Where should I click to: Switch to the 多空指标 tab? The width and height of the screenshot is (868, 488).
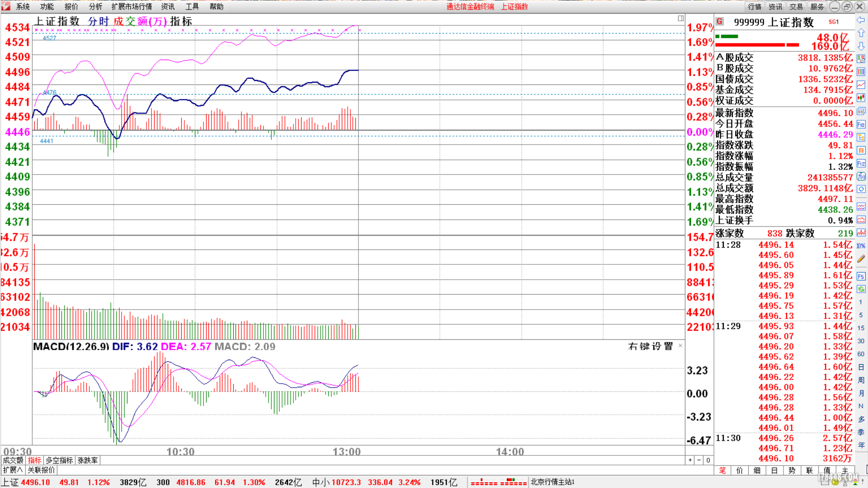coord(59,460)
